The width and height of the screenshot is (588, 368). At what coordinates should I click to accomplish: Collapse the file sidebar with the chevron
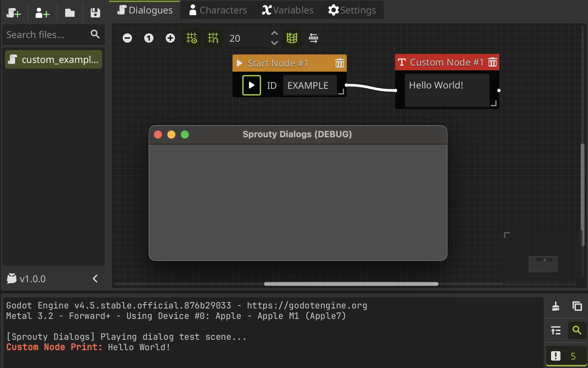pos(95,279)
